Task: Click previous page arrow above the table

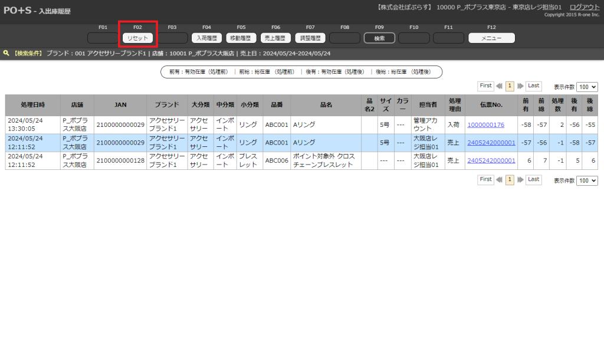Action: point(499,86)
